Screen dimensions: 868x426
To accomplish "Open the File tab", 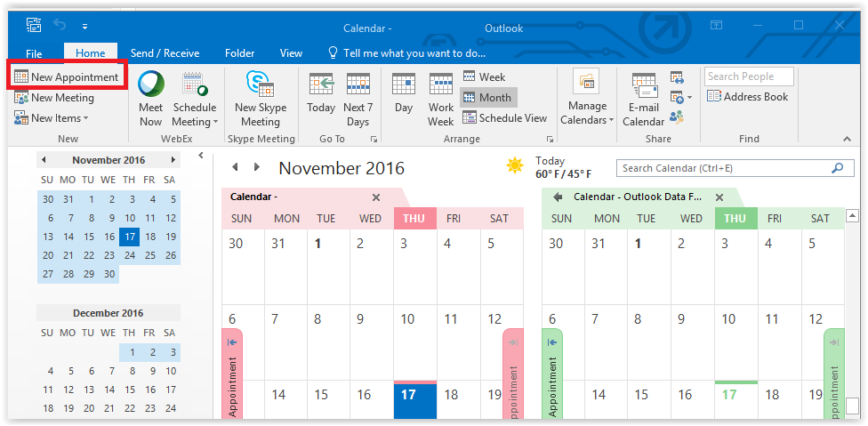I will [34, 53].
